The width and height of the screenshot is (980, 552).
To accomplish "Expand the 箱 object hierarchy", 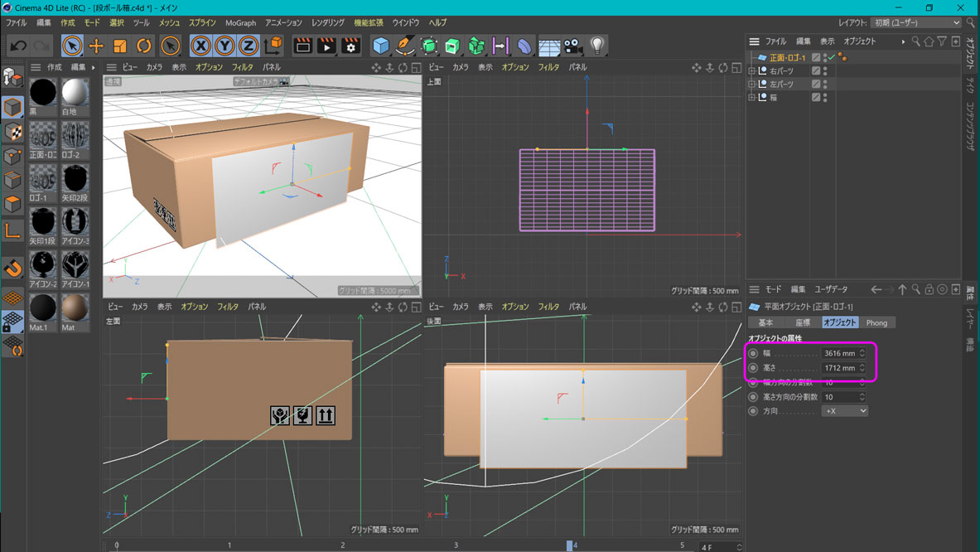I will coord(752,98).
